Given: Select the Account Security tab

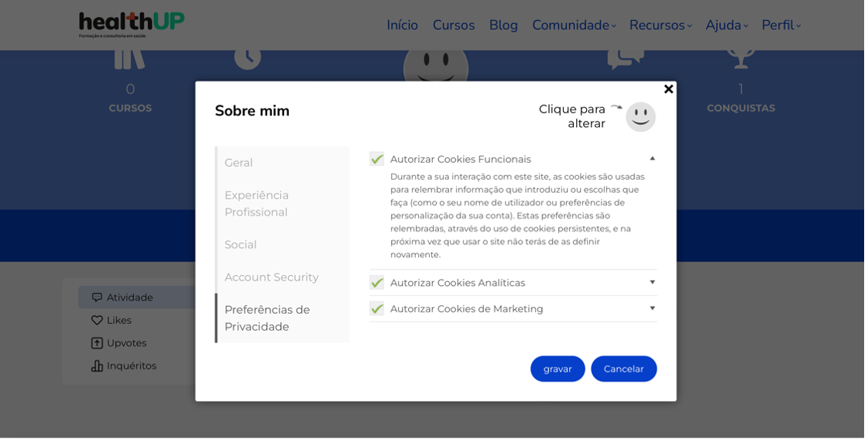Looking at the screenshot, I should coord(273,278).
